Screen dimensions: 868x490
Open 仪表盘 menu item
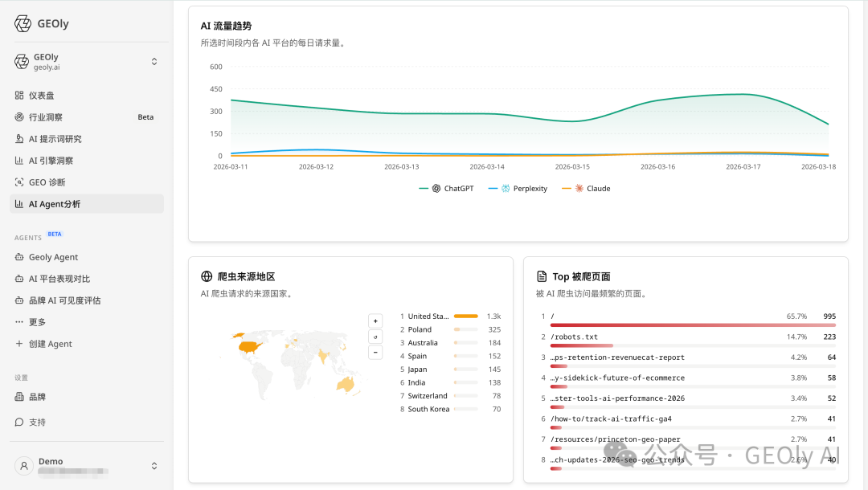87,95
